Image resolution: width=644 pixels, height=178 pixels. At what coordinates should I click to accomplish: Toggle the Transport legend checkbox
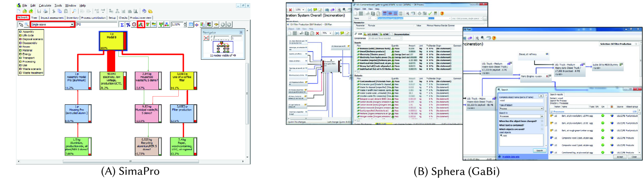20,58
